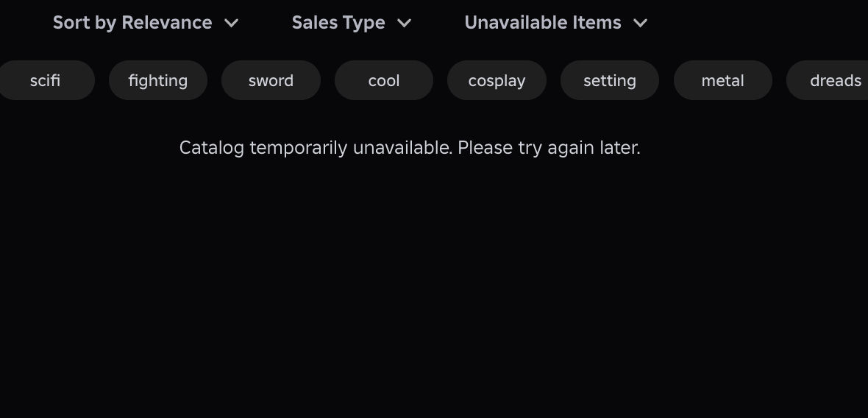This screenshot has height=418, width=868.
Task: Filter catalog by the fighting tag
Action: click(x=158, y=80)
